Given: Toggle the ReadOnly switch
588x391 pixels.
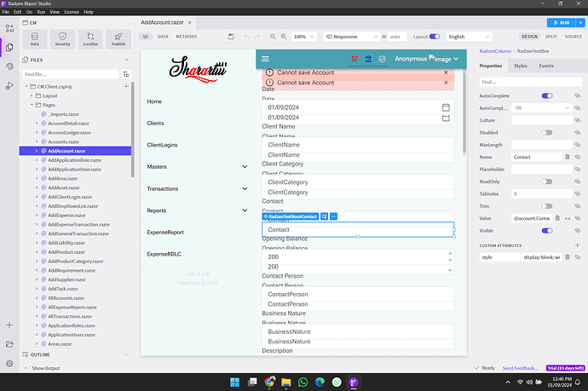Looking at the screenshot, I should [x=547, y=181].
